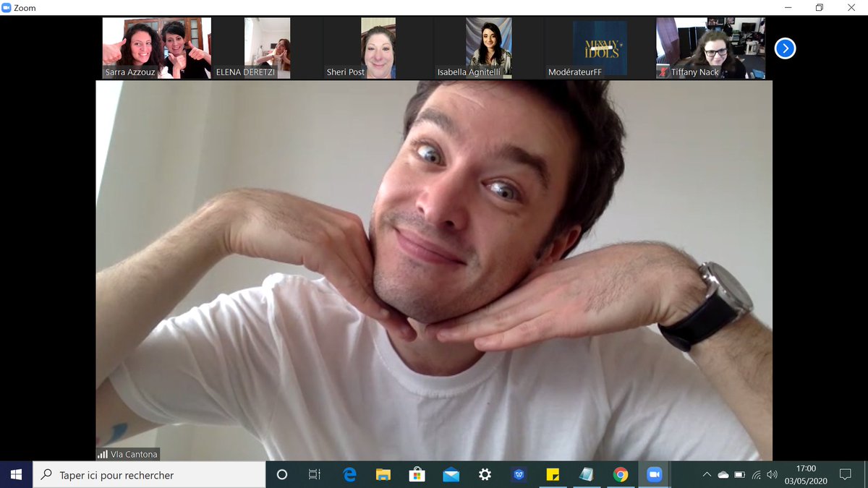Open File Explorer from the taskbar
This screenshot has width=868, height=488.
tap(383, 475)
